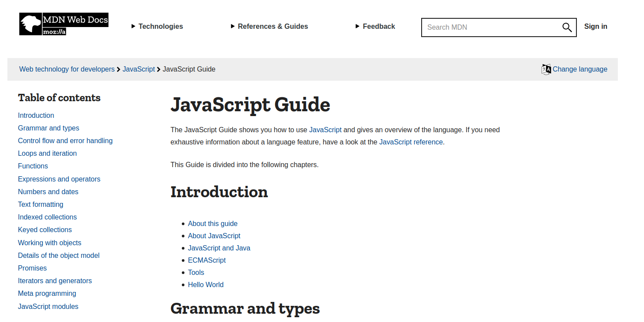Click the JavaScript Guide breadcrumb text
The height and width of the screenshot is (322, 644).
(x=189, y=69)
